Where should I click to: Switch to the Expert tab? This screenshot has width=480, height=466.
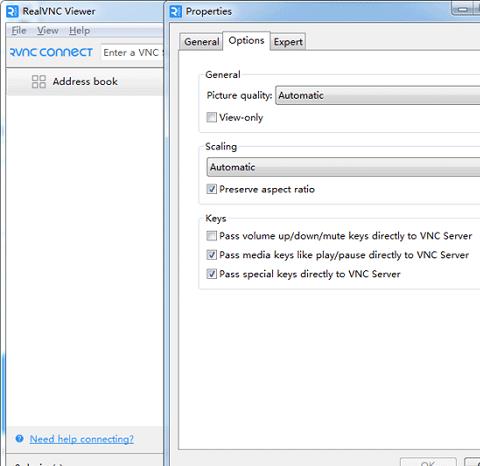point(288,42)
